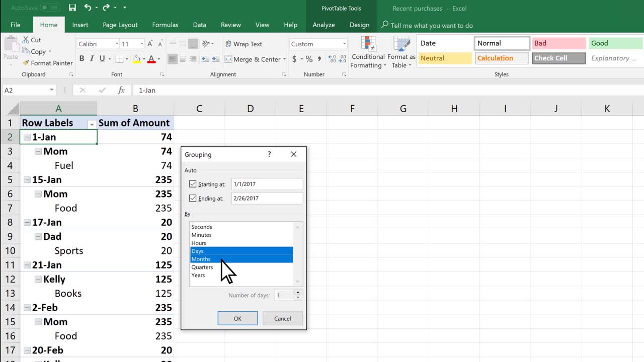
Task: Collapse the 17-Jan row group
Action: click(x=27, y=222)
